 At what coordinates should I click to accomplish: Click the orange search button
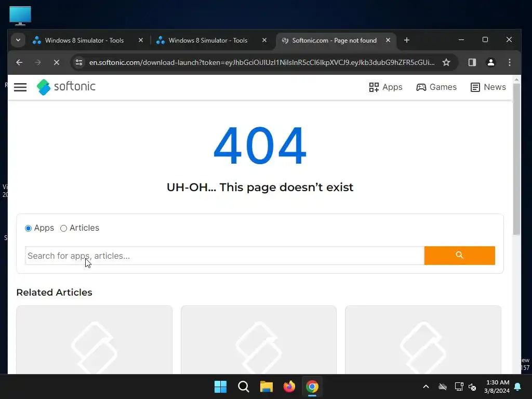coord(459,256)
